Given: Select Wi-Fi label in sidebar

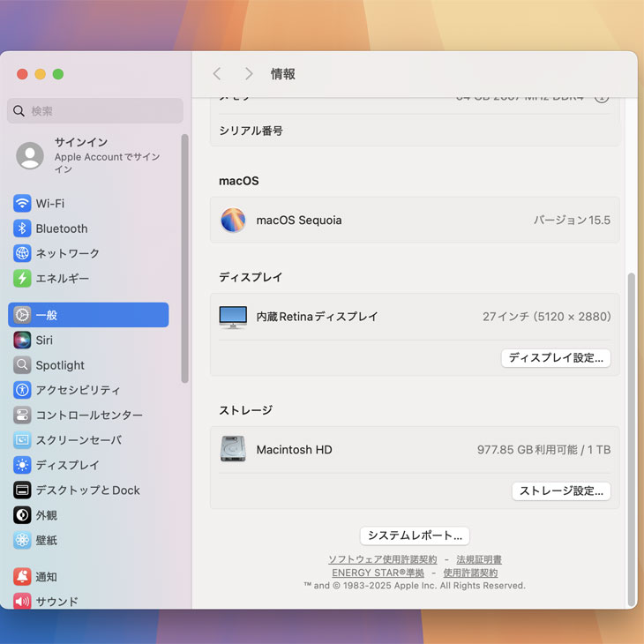Looking at the screenshot, I should (50, 204).
